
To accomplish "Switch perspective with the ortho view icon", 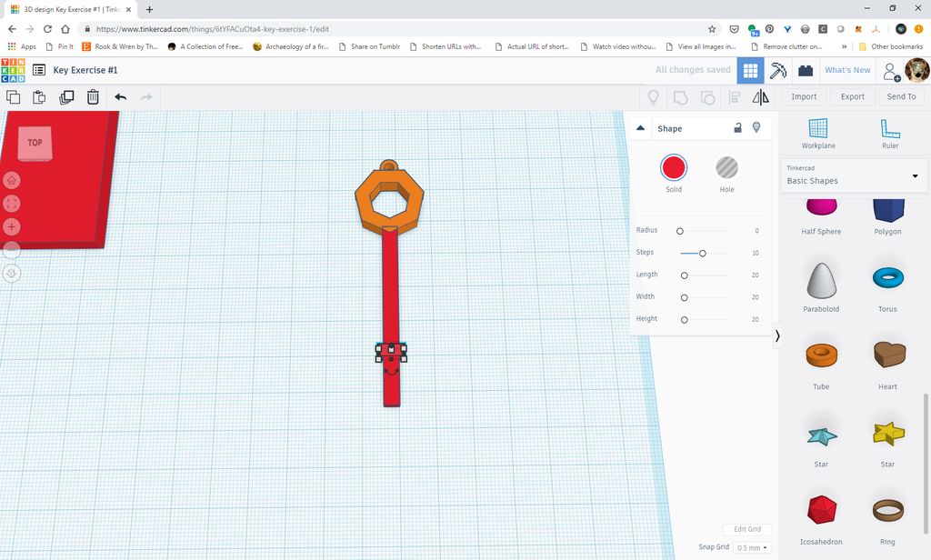I will click(x=11, y=273).
